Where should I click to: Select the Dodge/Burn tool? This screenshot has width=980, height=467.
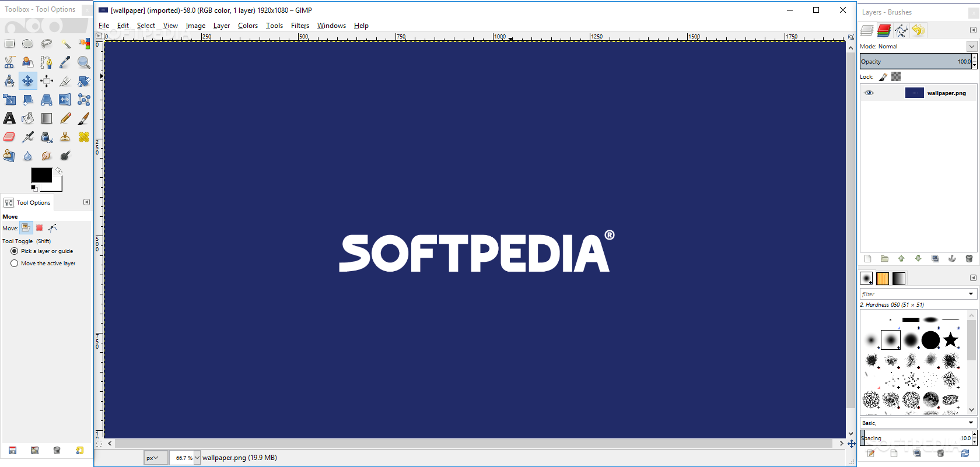(x=65, y=156)
